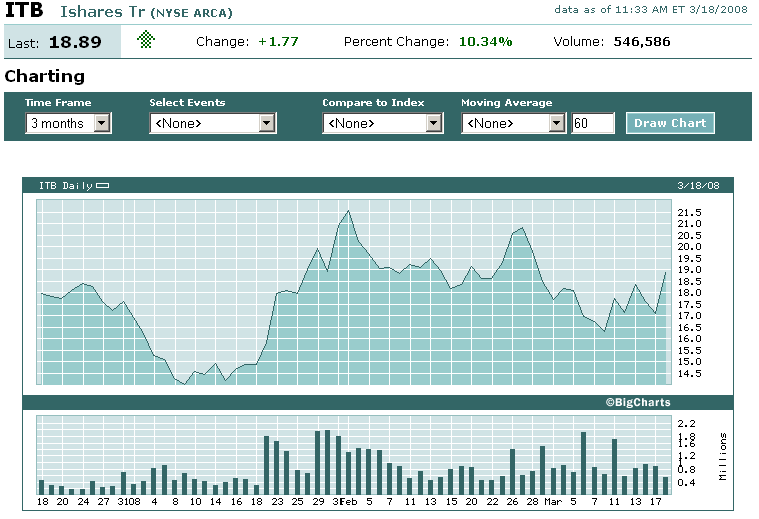Open the Time Frame dropdown showing 3 months
Screen dimensions: 759x519
coord(68,123)
